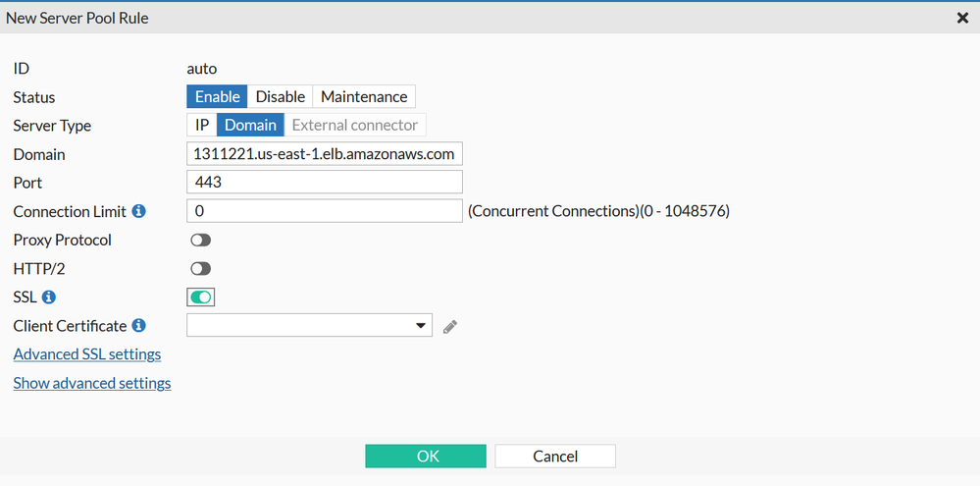The height and width of the screenshot is (486, 980).
Task: Click OK to save the rule
Action: coord(426,456)
